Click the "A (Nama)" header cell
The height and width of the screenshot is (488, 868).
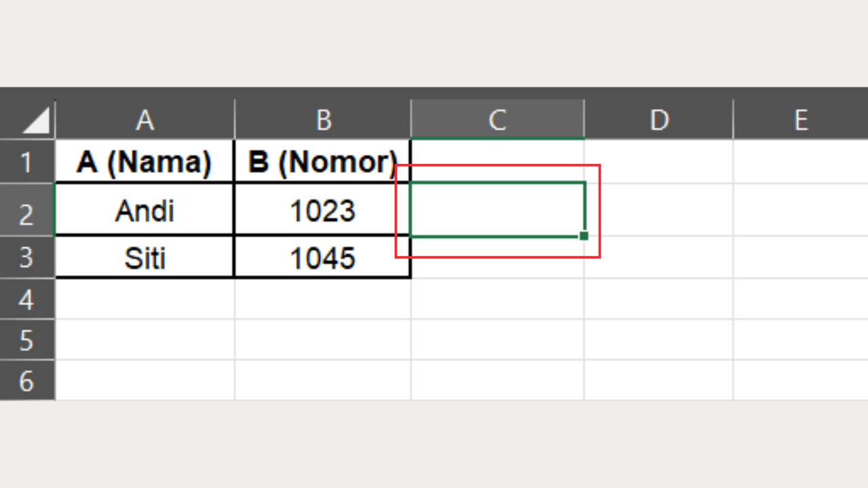(x=144, y=162)
